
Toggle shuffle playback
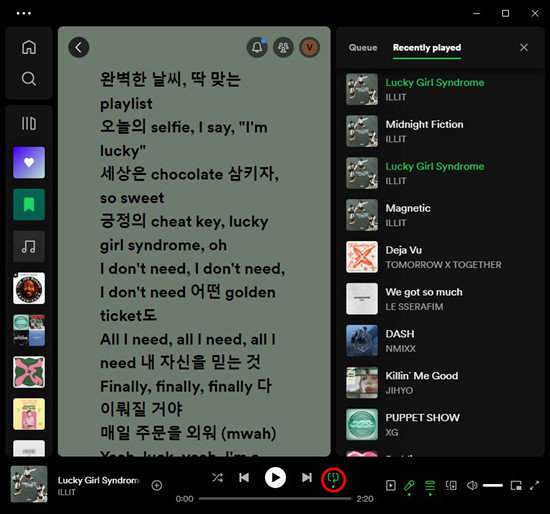point(217,478)
